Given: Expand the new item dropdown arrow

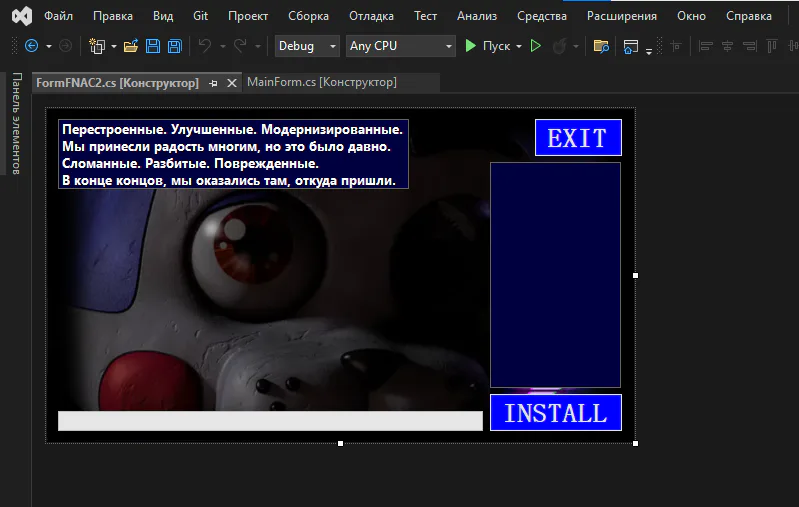Looking at the screenshot, I should [x=114, y=46].
